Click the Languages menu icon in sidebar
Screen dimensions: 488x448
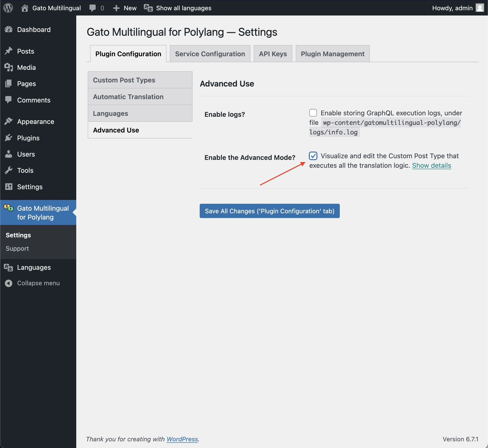coord(9,267)
